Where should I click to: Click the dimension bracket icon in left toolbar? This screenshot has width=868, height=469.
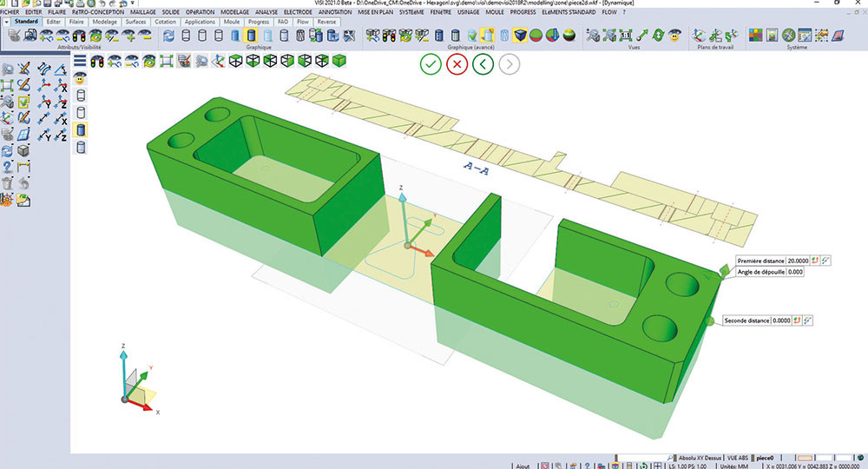pos(23,167)
